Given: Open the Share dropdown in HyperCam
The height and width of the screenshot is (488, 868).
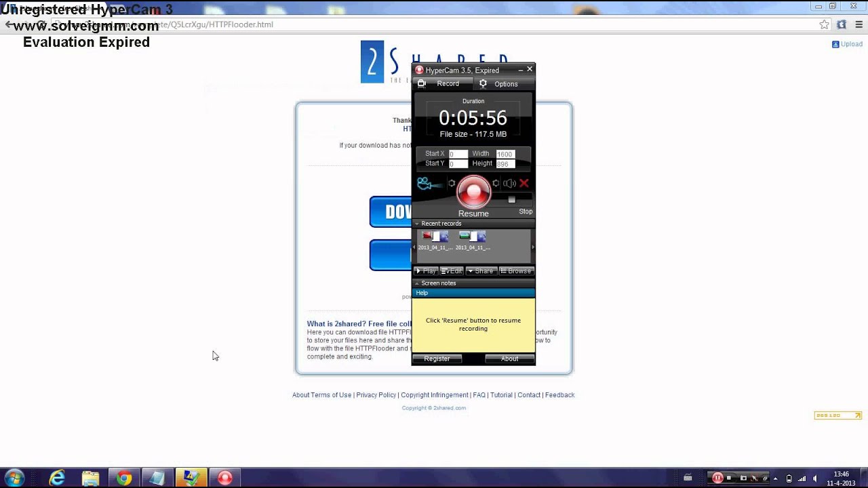Looking at the screenshot, I should tap(481, 271).
